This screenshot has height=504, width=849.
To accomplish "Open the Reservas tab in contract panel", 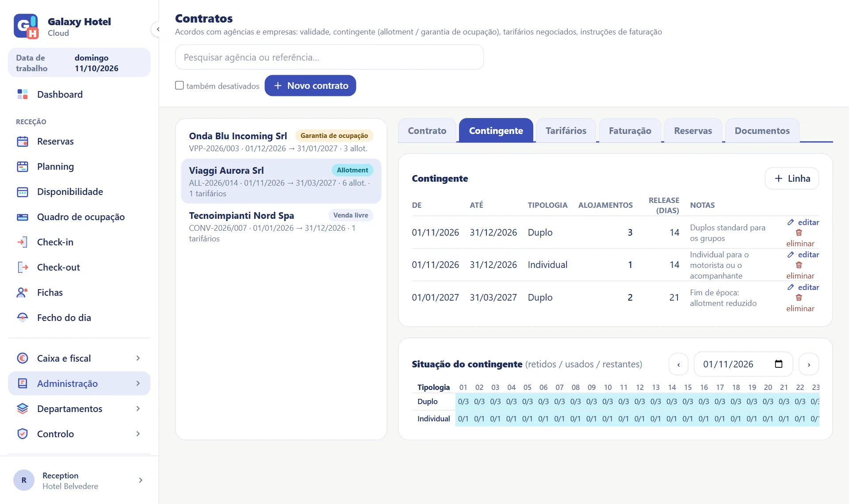I will 693,130.
